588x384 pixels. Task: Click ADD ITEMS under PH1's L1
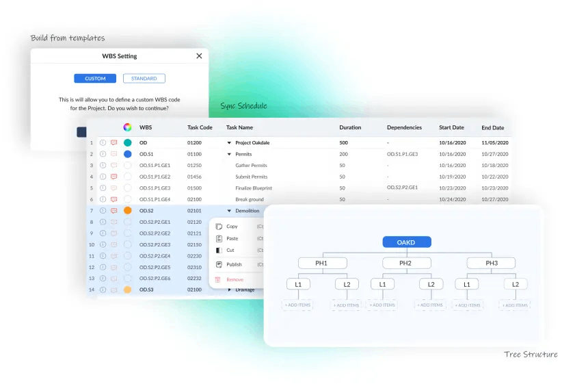(297, 305)
